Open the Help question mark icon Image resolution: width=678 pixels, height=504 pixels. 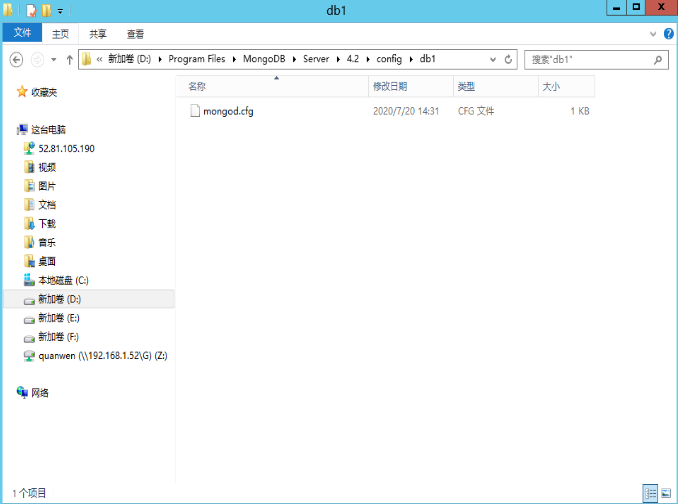pyautogui.click(x=668, y=33)
